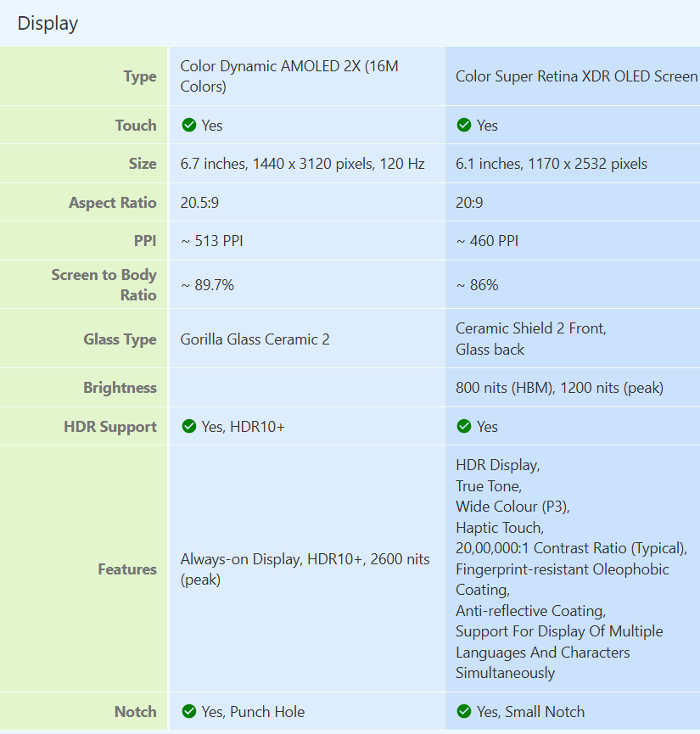700x734 pixels.
Task: Click green checkmark in right Touch cell
Action: pyautogui.click(x=464, y=125)
